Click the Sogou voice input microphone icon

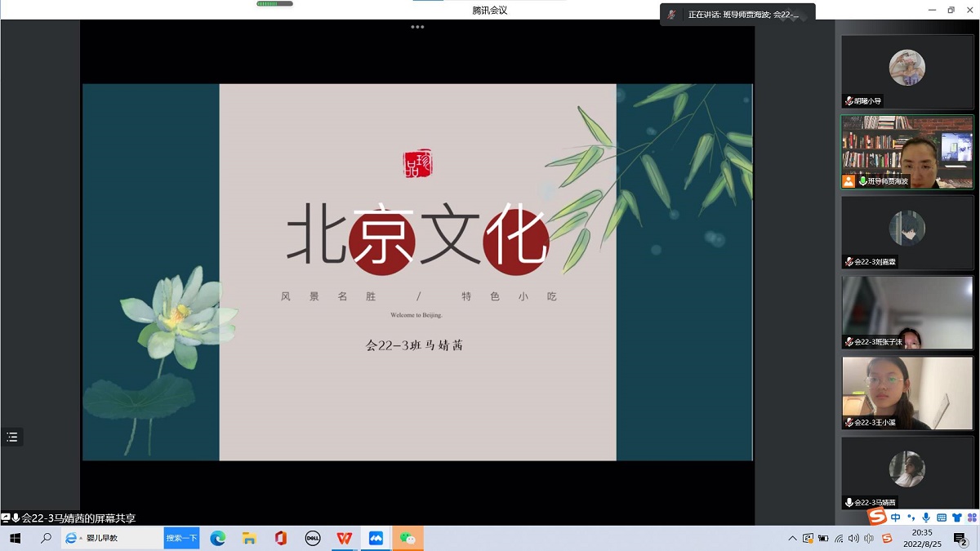925,518
